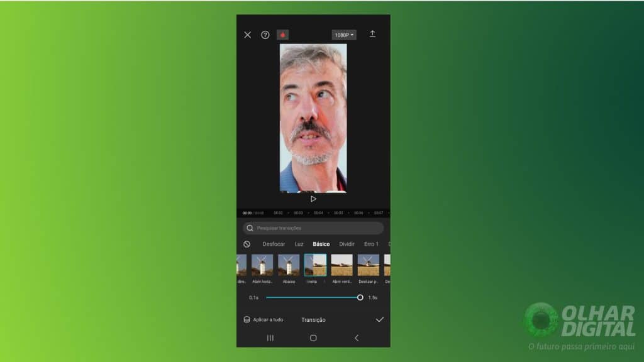The image size is (644, 362).
Task: Export the video with the upload icon
Action: (x=372, y=34)
